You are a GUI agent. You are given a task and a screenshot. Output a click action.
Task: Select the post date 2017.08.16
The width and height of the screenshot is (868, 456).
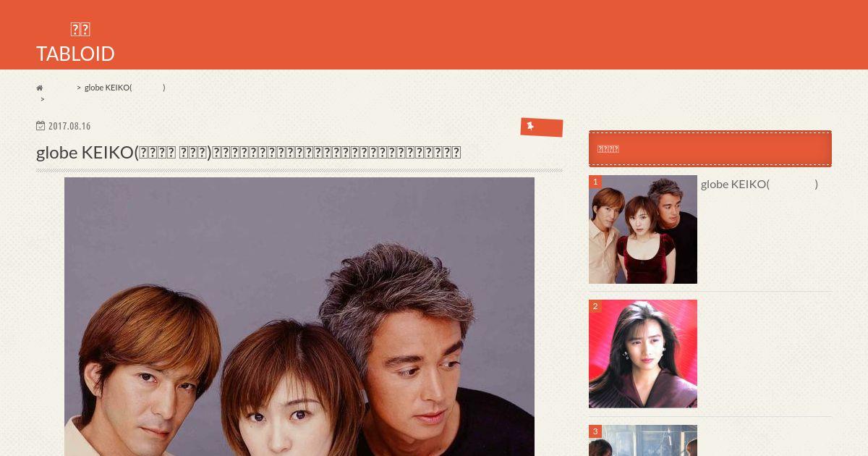coord(69,126)
